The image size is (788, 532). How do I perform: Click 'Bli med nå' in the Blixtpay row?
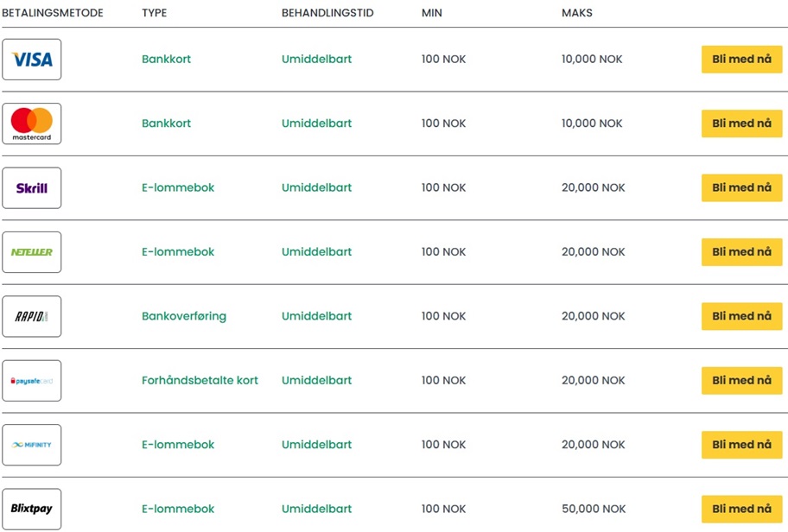[741, 509]
